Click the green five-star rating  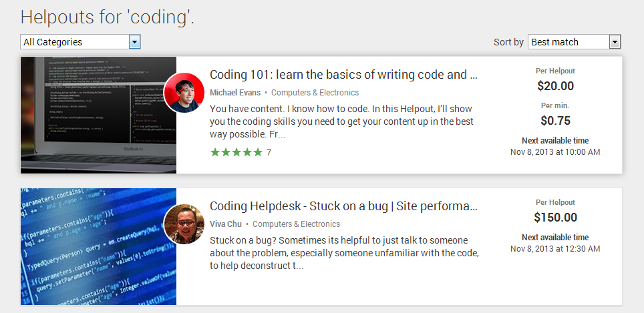[x=236, y=152]
